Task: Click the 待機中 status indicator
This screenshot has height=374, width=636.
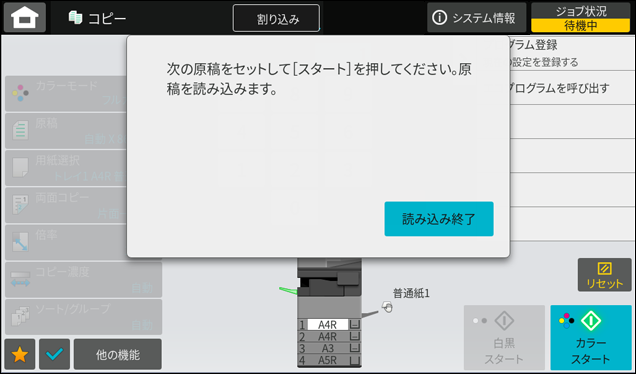Action: 581,26
